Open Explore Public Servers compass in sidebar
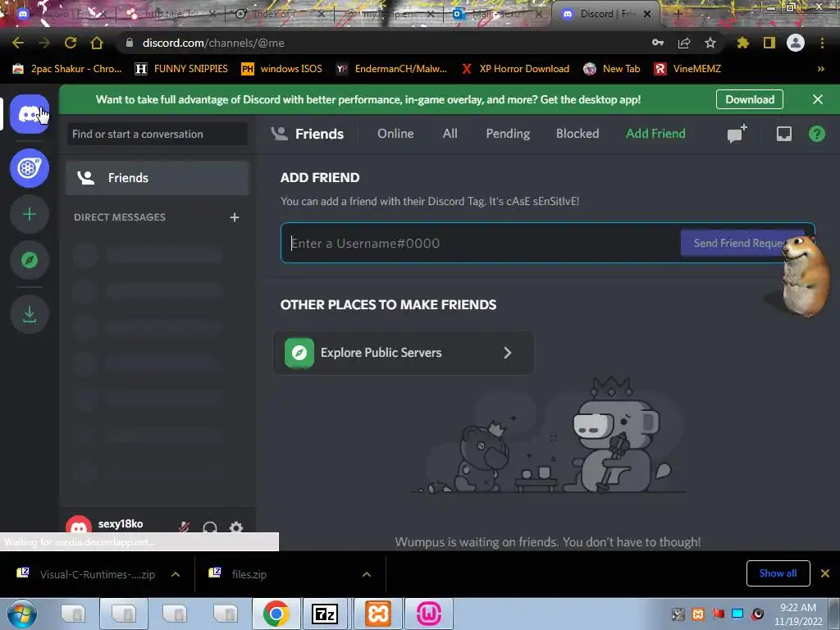This screenshot has width=840, height=630. 30,260
